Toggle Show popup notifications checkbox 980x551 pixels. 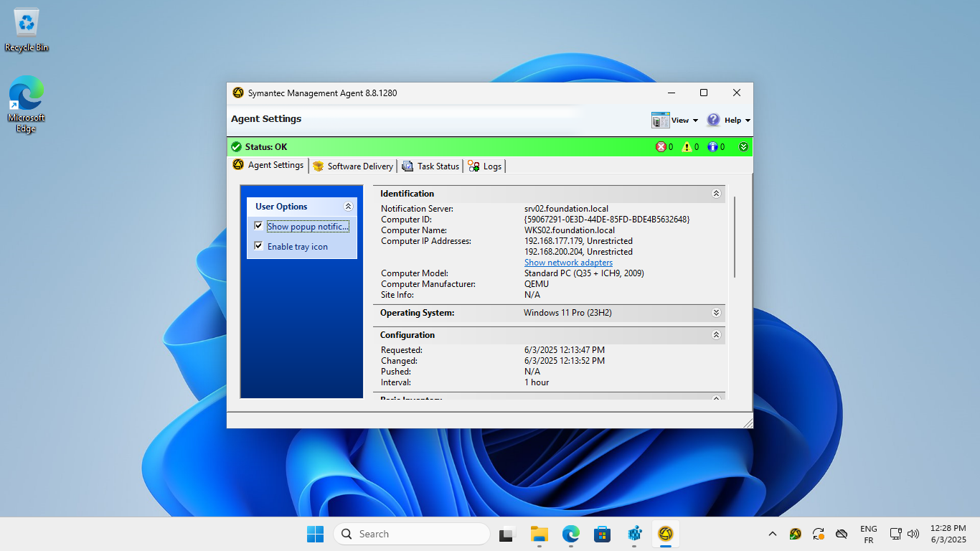pyautogui.click(x=259, y=226)
